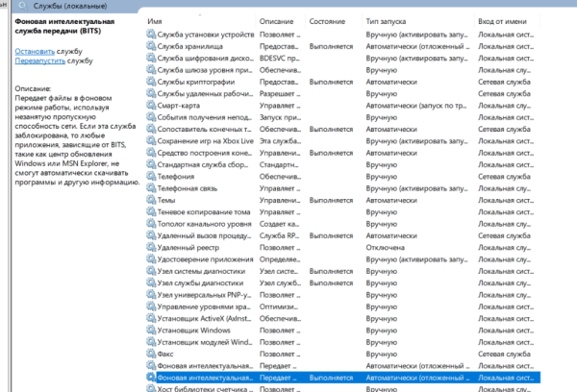
Task: Select Узел универсальных PNP-устройств service name
Action: (204, 295)
